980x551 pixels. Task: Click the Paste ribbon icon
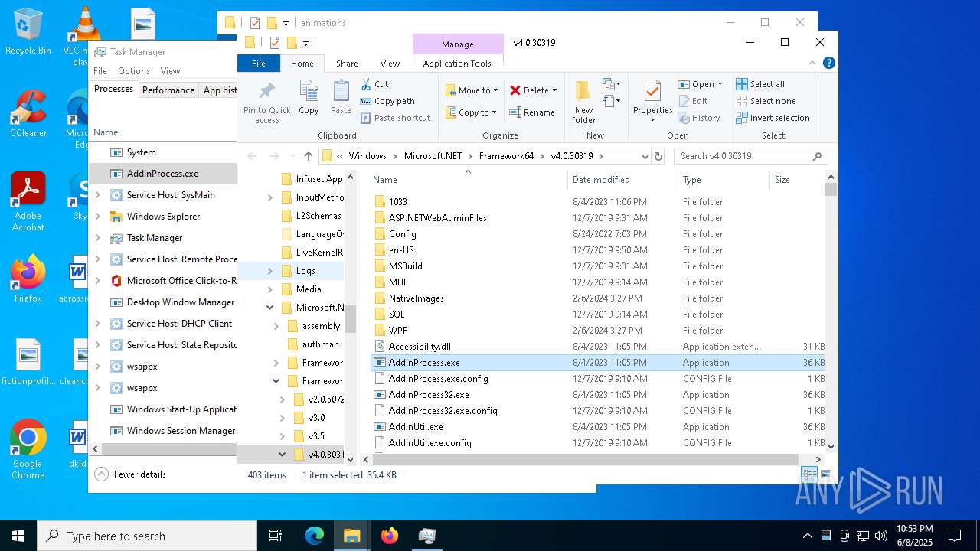[x=341, y=92]
